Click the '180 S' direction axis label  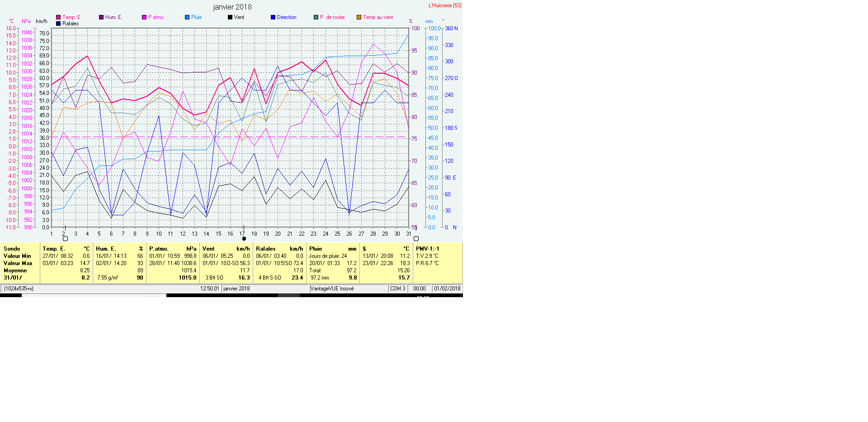coord(451,128)
